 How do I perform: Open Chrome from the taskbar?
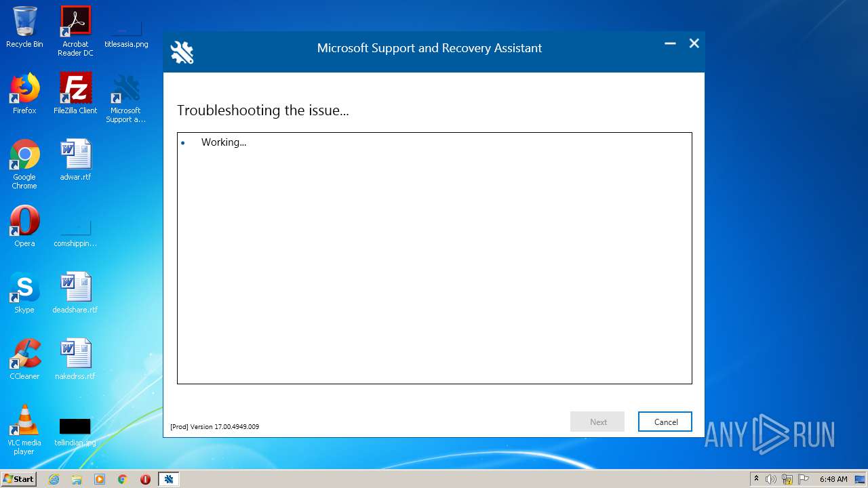coord(123,479)
